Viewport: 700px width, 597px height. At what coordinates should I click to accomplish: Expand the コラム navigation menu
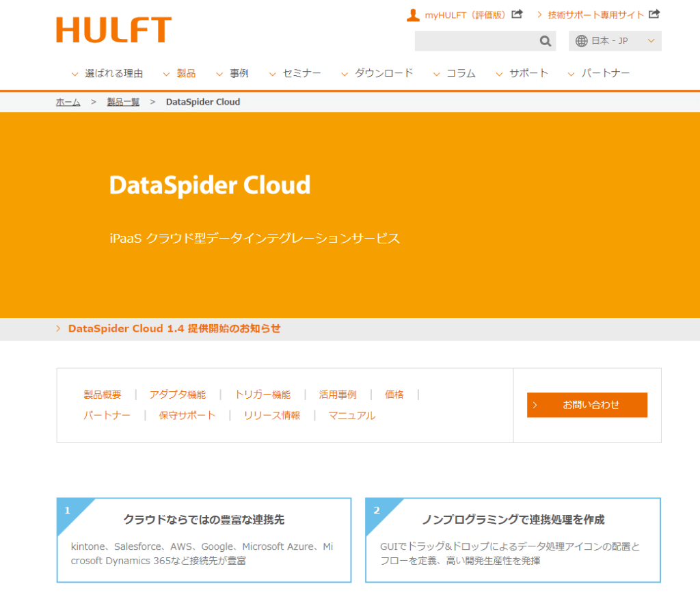point(455,73)
